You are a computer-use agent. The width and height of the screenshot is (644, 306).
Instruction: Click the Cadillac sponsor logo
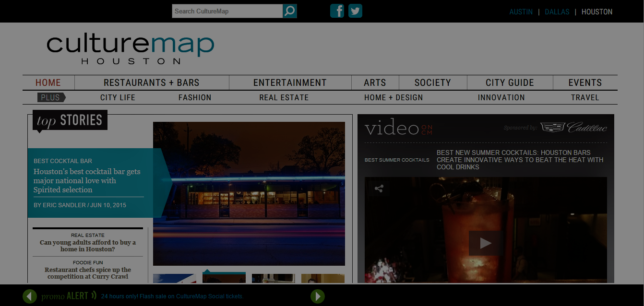[x=574, y=128]
